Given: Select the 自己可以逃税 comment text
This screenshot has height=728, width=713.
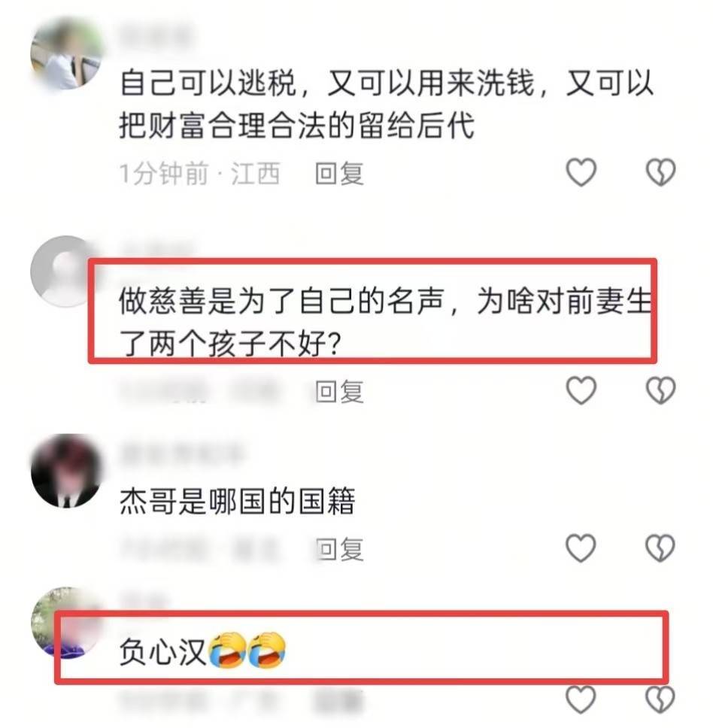Looking at the screenshot, I should tap(387, 105).
